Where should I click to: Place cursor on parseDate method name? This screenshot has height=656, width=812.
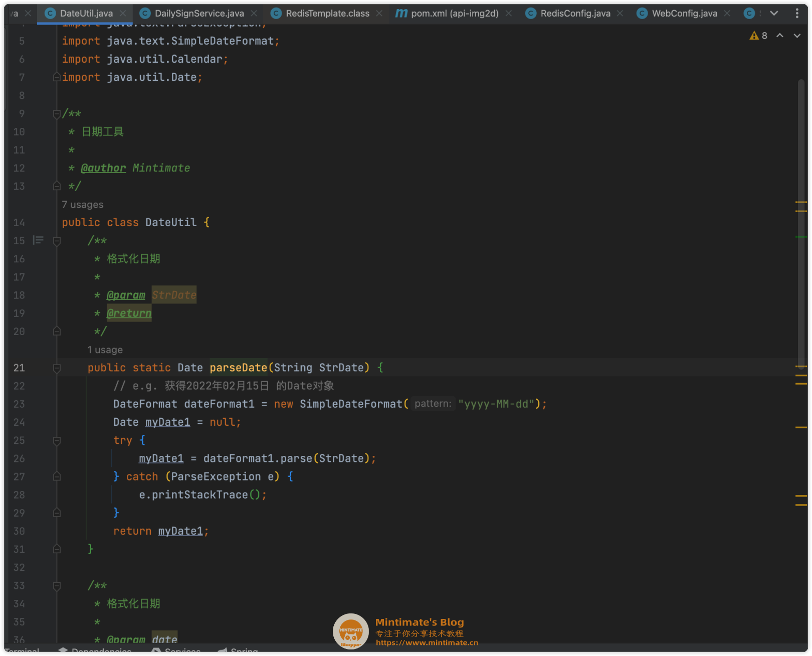(239, 368)
